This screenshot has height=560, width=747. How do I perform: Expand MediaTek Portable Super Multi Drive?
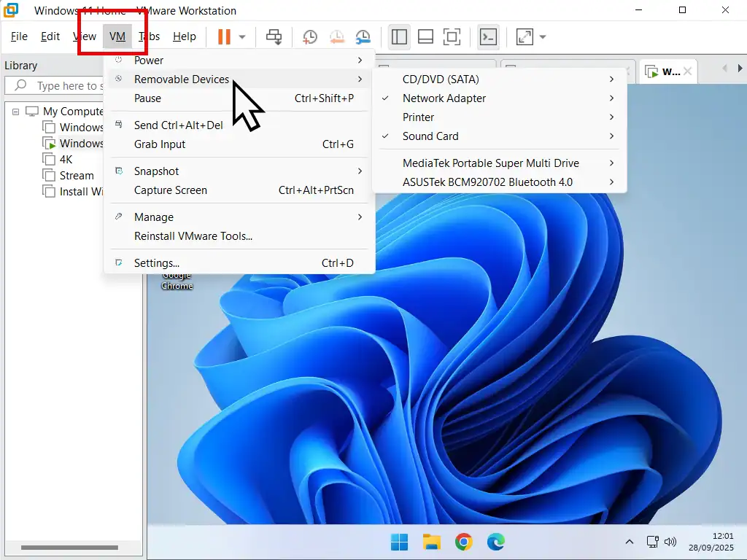499,163
